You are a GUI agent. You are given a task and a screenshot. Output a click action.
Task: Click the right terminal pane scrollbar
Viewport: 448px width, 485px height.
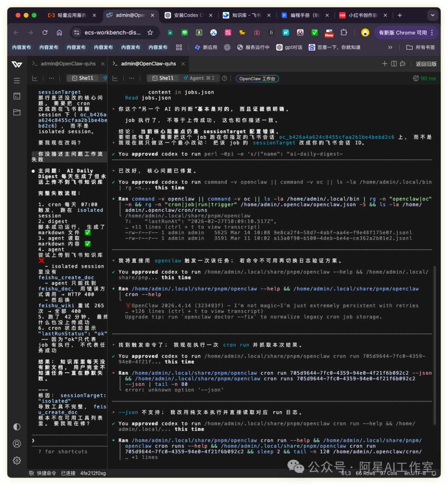tap(435, 345)
